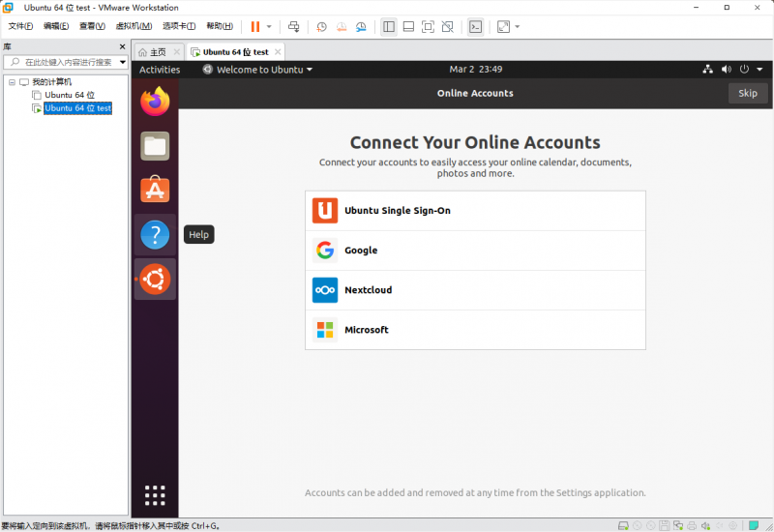This screenshot has width=774, height=532.
Task: Open the VMware console view icon
Action: (475, 27)
